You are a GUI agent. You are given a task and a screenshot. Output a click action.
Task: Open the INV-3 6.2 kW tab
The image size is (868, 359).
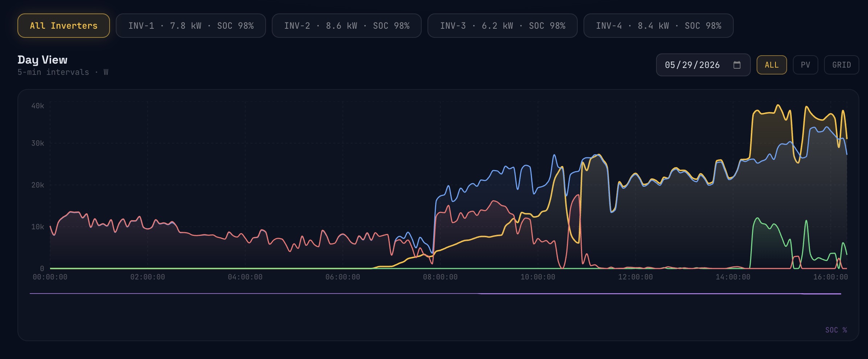[503, 26]
